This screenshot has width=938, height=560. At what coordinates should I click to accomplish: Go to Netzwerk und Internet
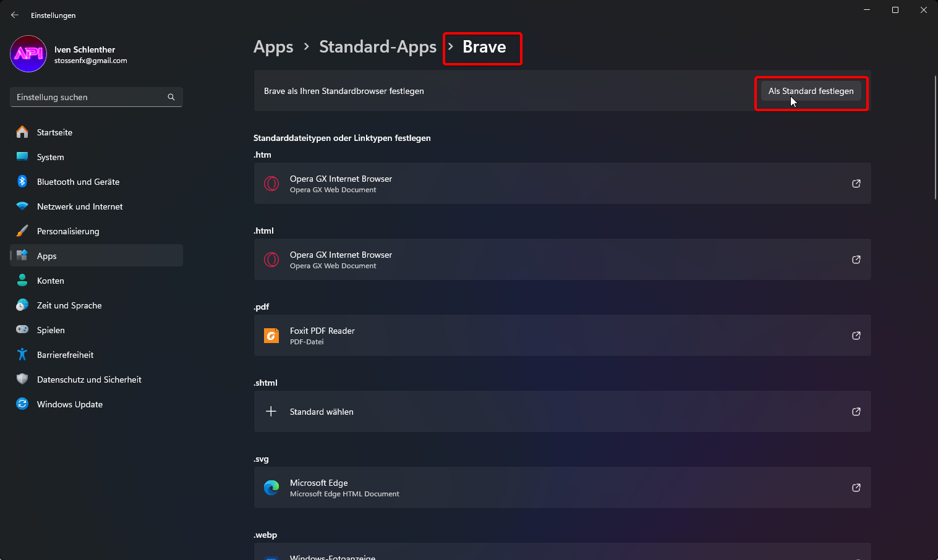80,206
